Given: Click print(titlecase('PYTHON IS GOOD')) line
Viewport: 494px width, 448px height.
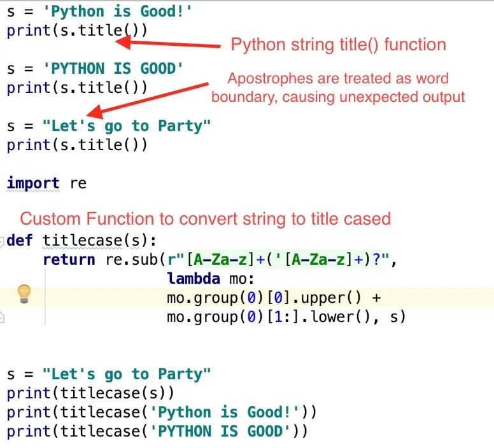Looking at the screenshot, I should (157, 431).
